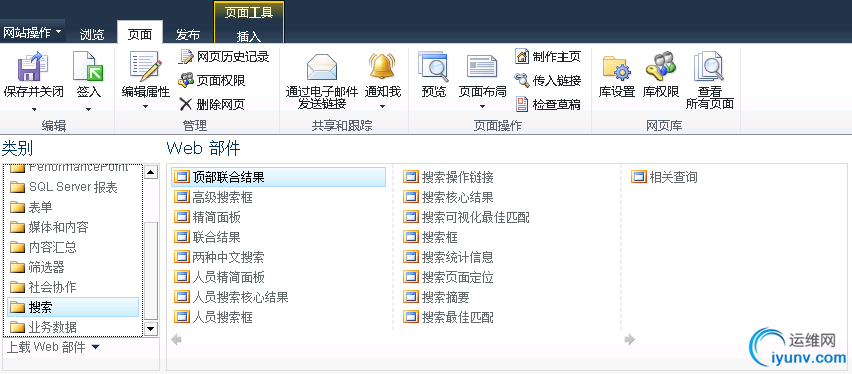Click 删除网页 delete page
Screen dimensions: 852x374
pos(212,104)
